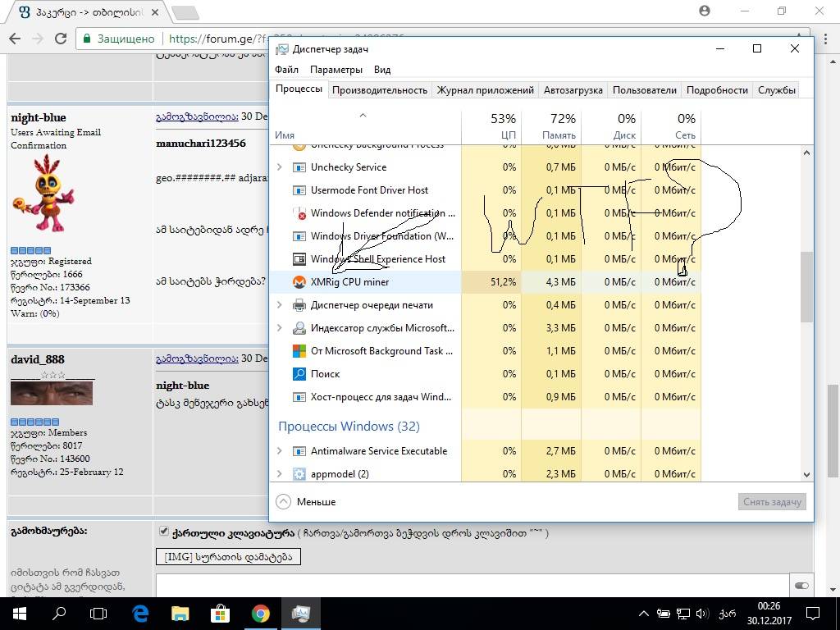Click the volume speaker tray icon
This screenshot has width=840, height=630.
(x=702, y=614)
